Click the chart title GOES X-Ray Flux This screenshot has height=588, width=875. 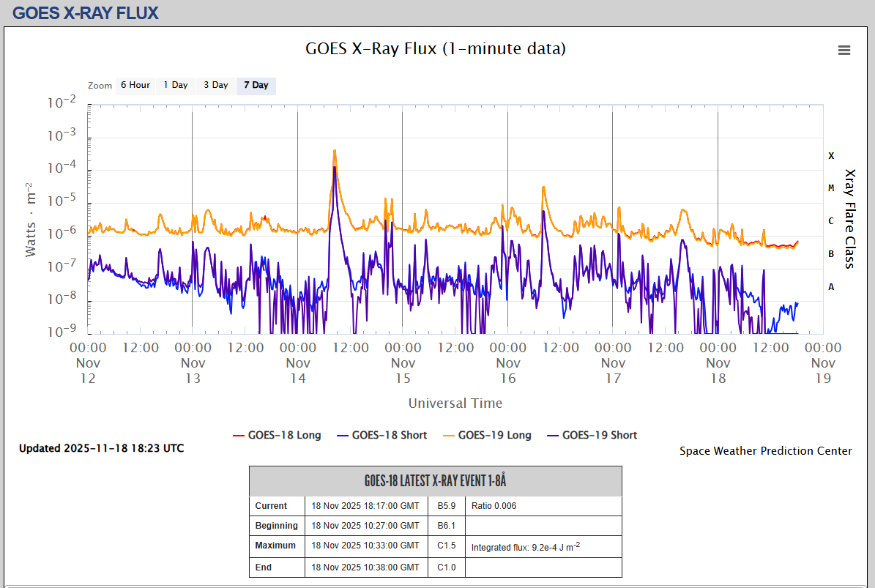[x=436, y=49]
